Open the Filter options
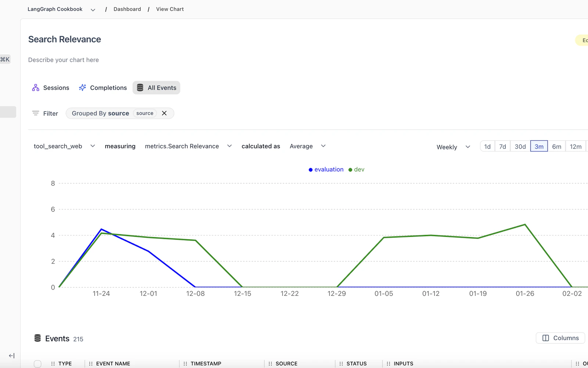The height and width of the screenshot is (368, 588). point(45,113)
